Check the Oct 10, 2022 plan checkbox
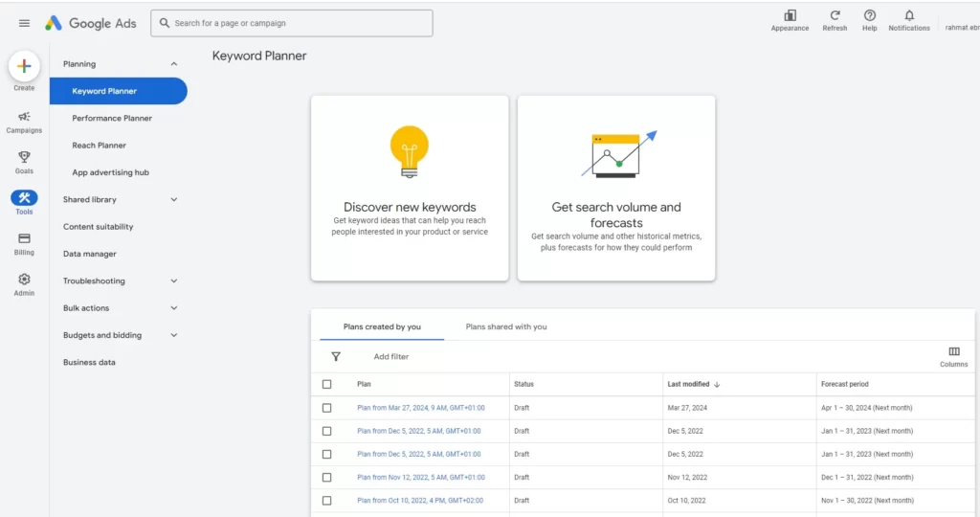980x517 pixels. click(327, 500)
